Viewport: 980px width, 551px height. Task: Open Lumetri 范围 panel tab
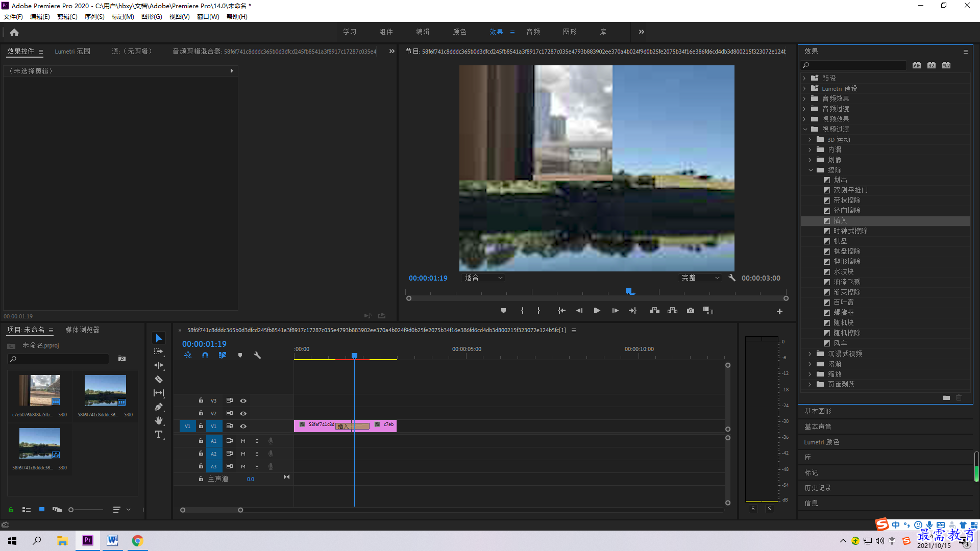72,52
